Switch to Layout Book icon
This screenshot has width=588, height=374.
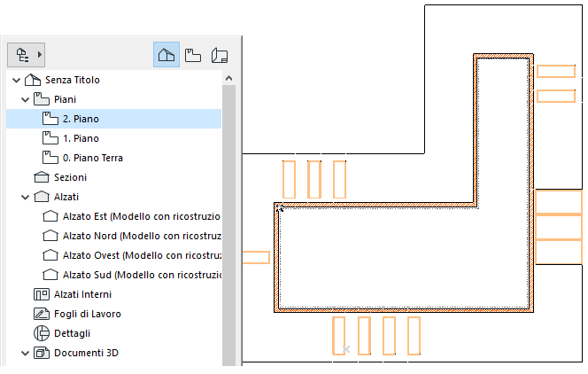[x=220, y=55]
